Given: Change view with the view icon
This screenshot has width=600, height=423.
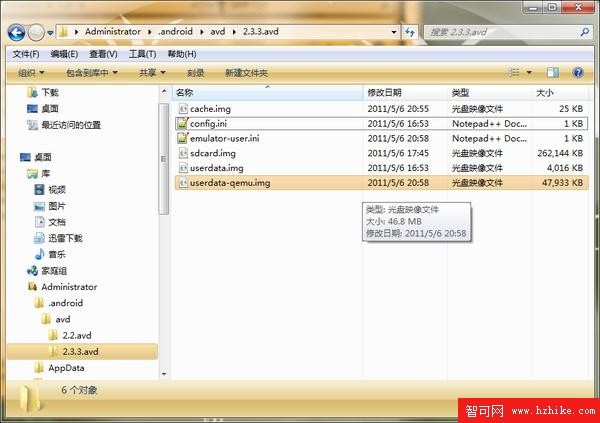Looking at the screenshot, I should tap(514, 72).
